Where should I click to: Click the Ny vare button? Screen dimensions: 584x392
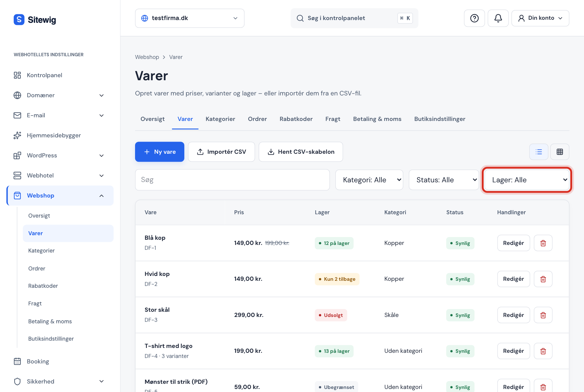(160, 152)
